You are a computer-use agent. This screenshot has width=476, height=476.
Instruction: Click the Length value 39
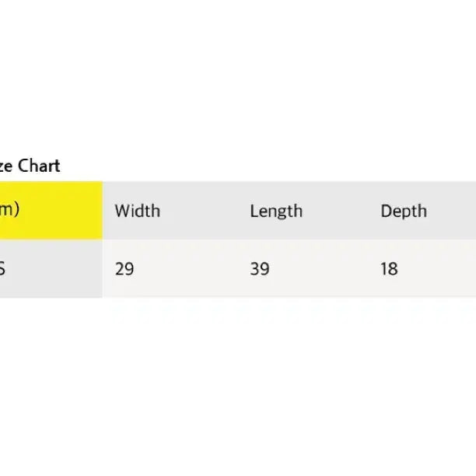(260, 269)
